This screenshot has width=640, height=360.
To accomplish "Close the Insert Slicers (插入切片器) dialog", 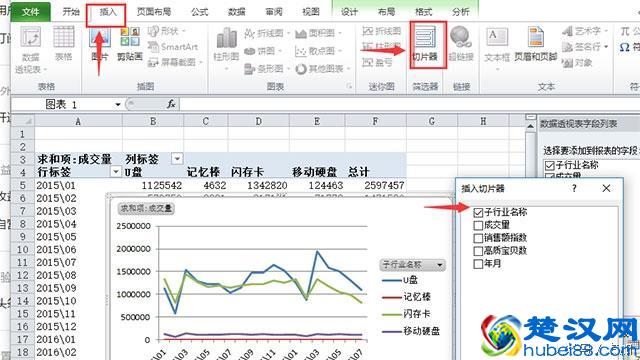I will tap(606, 188).
